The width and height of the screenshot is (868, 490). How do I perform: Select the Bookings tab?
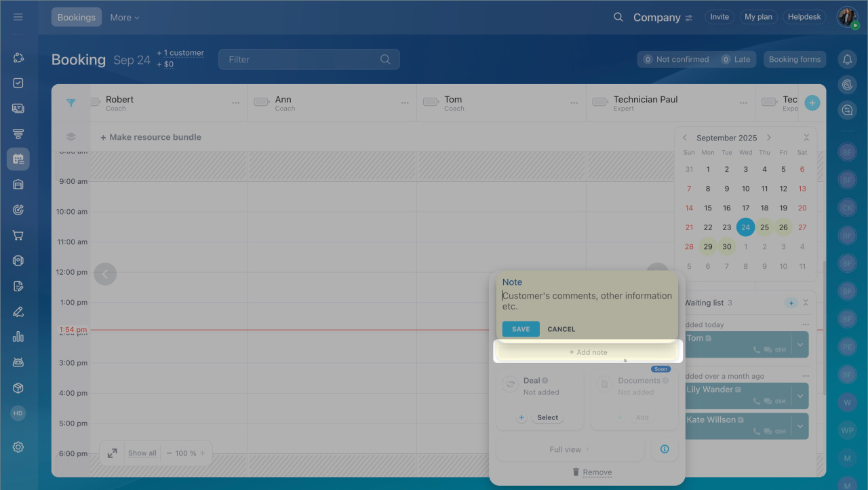(77, 18)
